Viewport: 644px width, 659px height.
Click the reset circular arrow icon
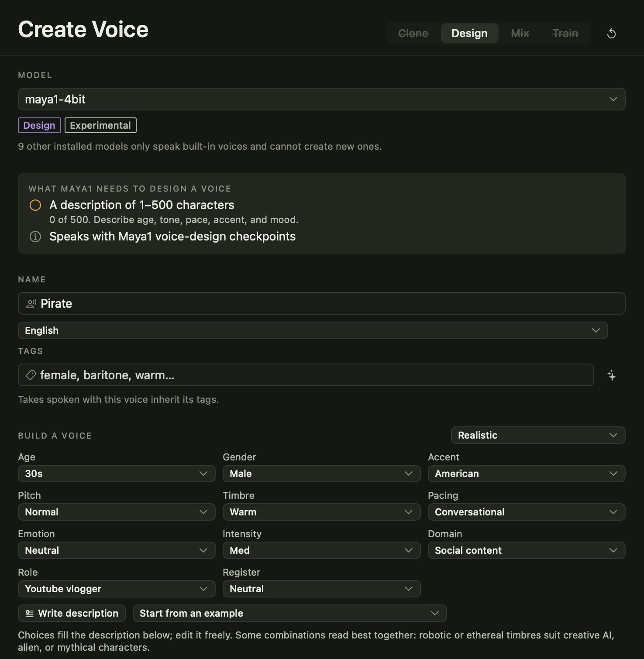pyautogui.click(x=611, y=34)
